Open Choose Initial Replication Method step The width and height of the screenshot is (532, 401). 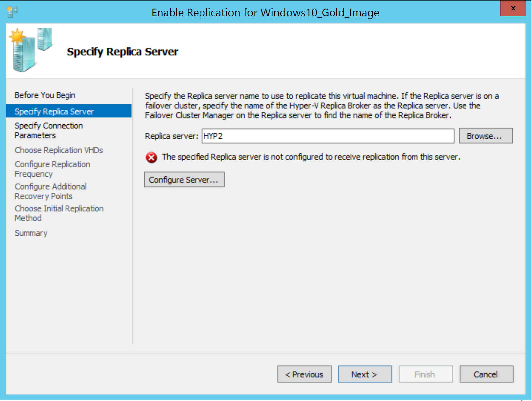click(59, 213)
